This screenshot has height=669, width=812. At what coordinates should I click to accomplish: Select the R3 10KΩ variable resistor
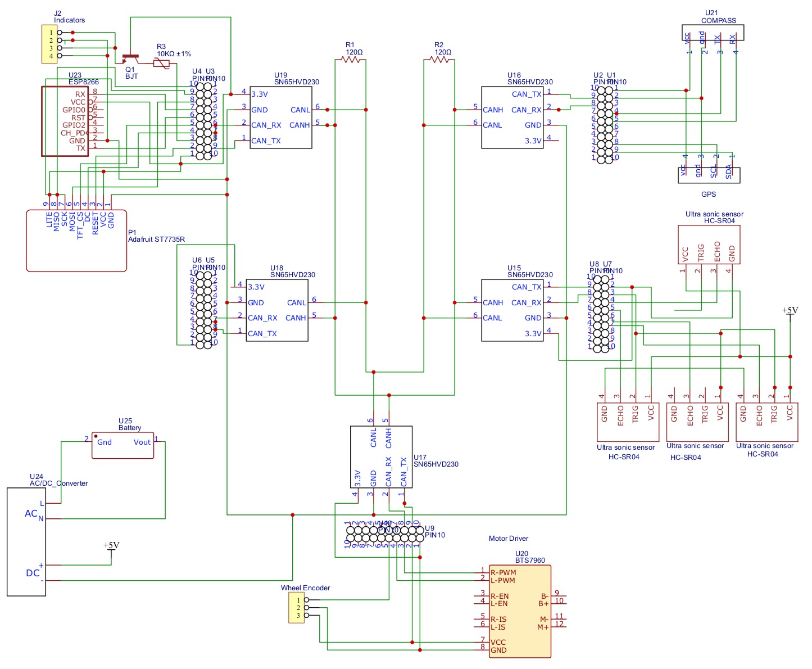(161, 63)
